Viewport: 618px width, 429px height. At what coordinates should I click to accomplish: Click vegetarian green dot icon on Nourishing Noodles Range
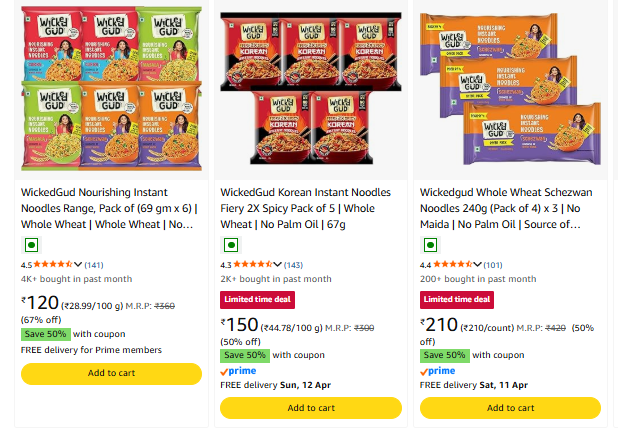click(x=31, y=243)
